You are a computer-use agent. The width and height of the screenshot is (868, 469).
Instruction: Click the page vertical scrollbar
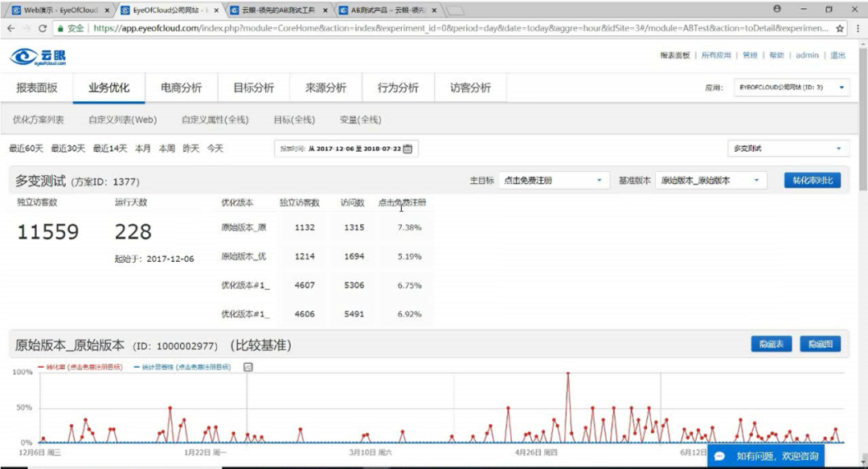863,119
